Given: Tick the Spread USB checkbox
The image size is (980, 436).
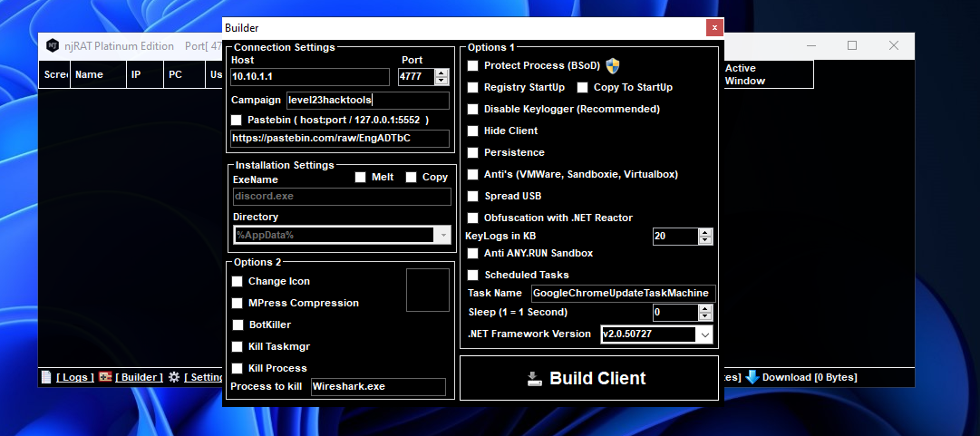Looking at the screenshot, I should click(473, 196).
